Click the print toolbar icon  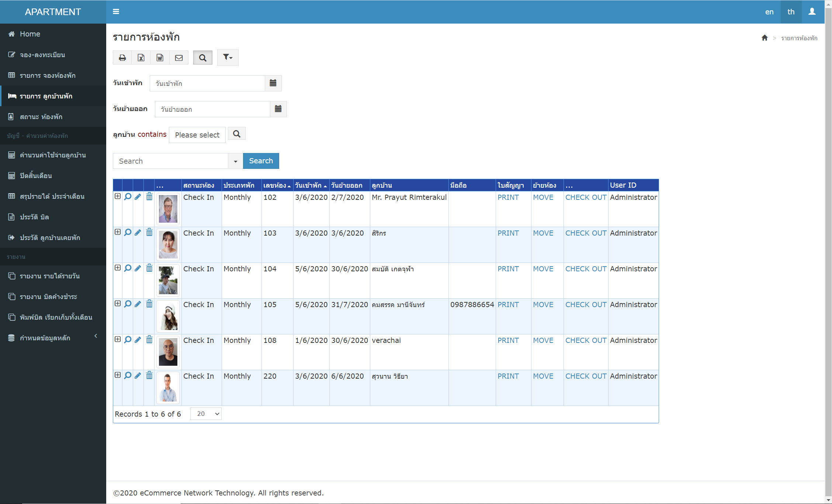[x=122, y=58]
